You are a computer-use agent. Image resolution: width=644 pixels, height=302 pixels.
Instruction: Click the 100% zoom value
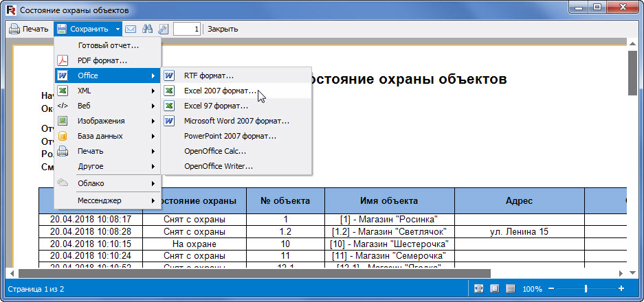[x=532, y=289]
